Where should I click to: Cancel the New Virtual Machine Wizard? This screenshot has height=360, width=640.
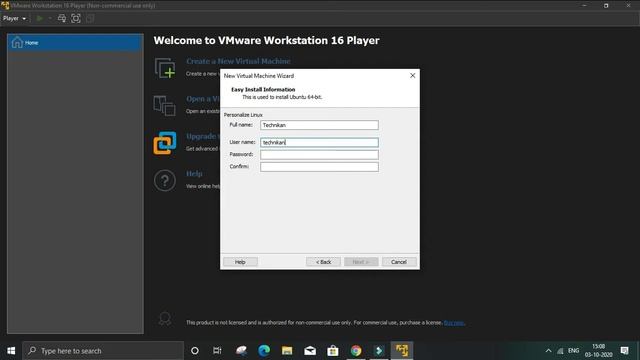point(399,262)
